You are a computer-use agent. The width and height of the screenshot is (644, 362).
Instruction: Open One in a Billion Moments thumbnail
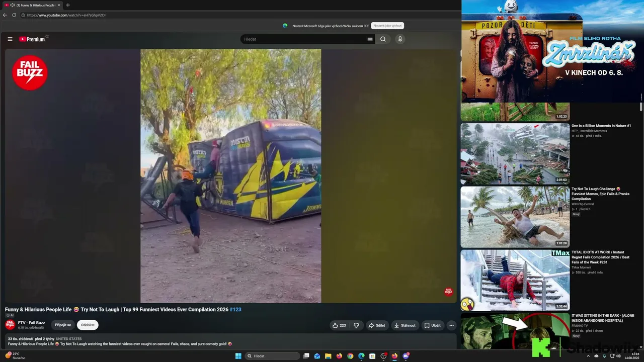515,154
